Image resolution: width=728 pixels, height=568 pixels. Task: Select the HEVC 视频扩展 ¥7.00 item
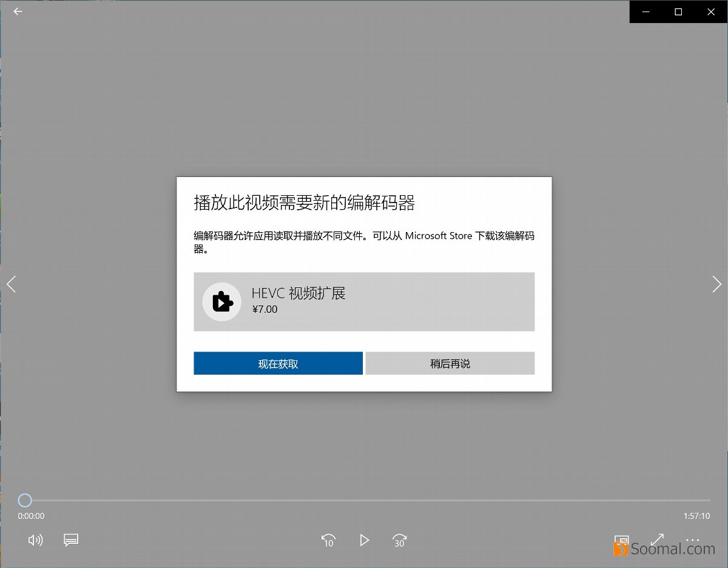click(x=364, y=301)
